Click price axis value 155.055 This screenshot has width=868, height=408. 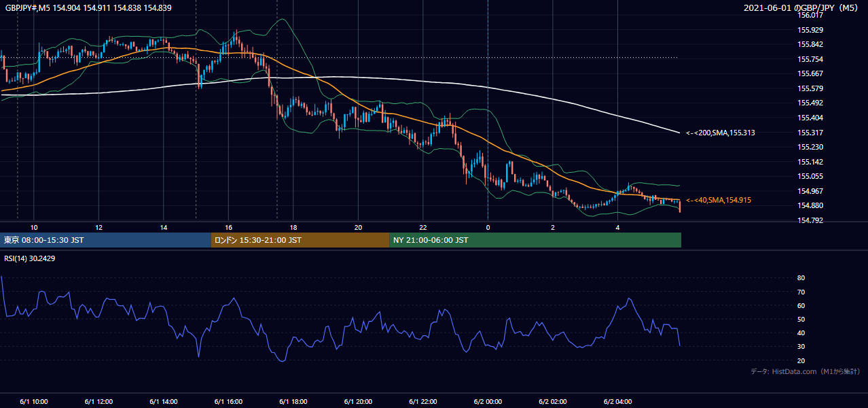[x=810, y=176]
